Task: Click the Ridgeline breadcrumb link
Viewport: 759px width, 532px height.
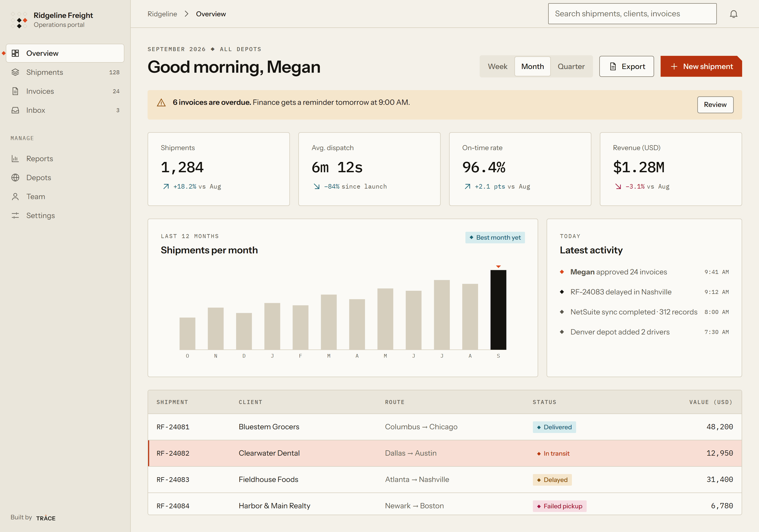Action: pyautogui.click(x=162, y=14)
